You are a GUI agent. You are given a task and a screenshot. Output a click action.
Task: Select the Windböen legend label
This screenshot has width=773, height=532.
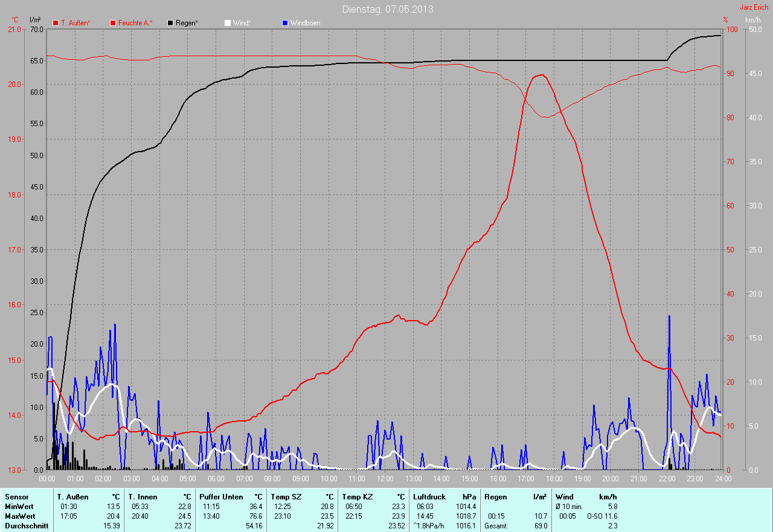click(305, 23)
